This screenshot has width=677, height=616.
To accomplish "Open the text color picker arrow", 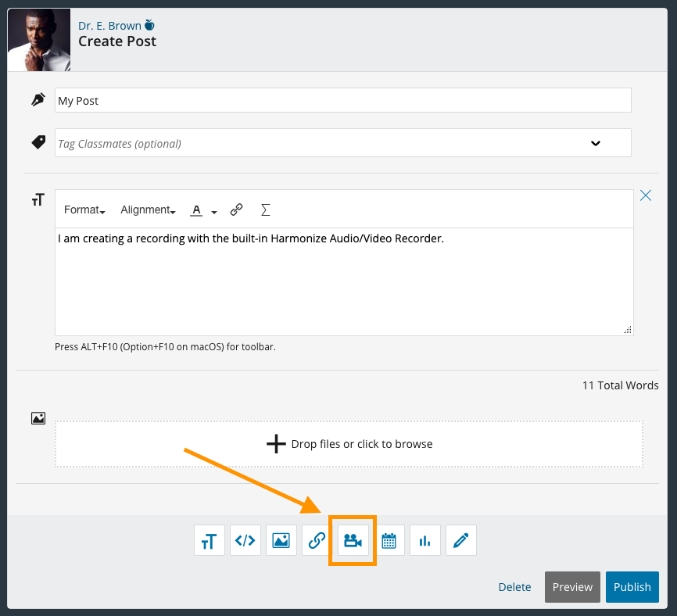I will point(214,211).
